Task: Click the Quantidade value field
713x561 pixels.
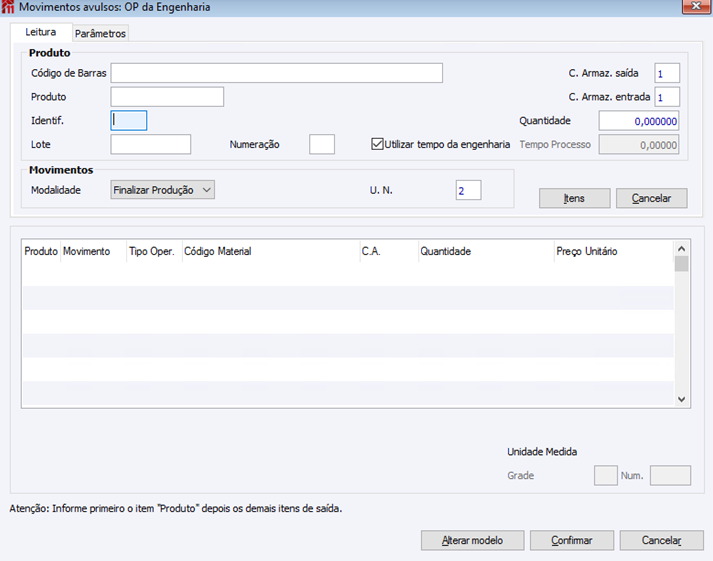Action: coord(639,121)
